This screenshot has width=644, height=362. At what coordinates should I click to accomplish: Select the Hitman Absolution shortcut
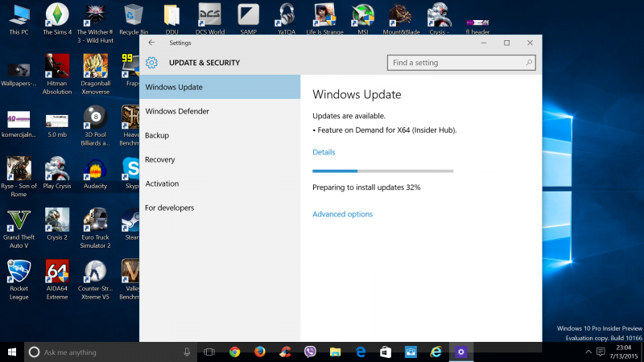[57, 74]
